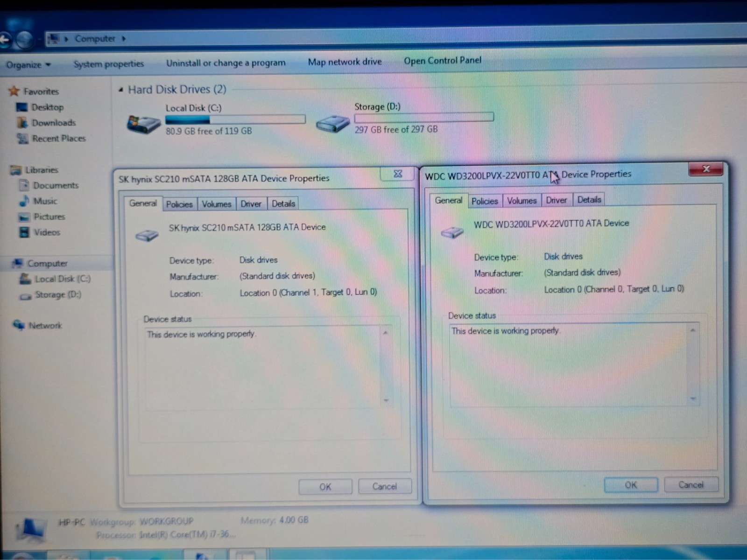Close the WDC Device Properties dialog

click(x=705, y=169)
